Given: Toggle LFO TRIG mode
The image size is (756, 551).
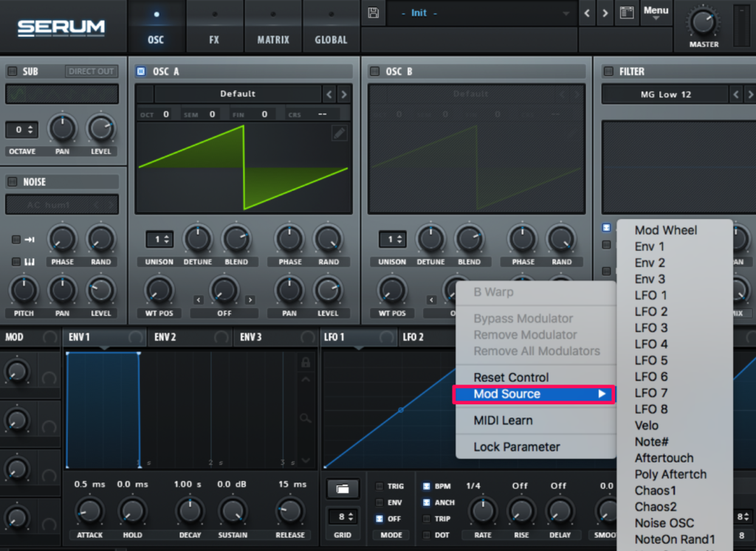Looking at the screenshot, I should [x=379, y=486].
